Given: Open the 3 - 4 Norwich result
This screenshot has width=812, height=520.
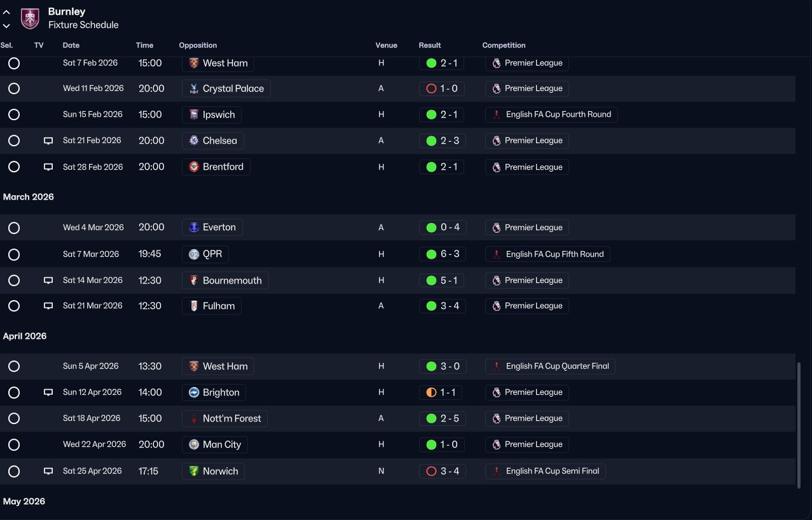Looking at the screenshot, I should pyautogui.click(x=443, y=472).
